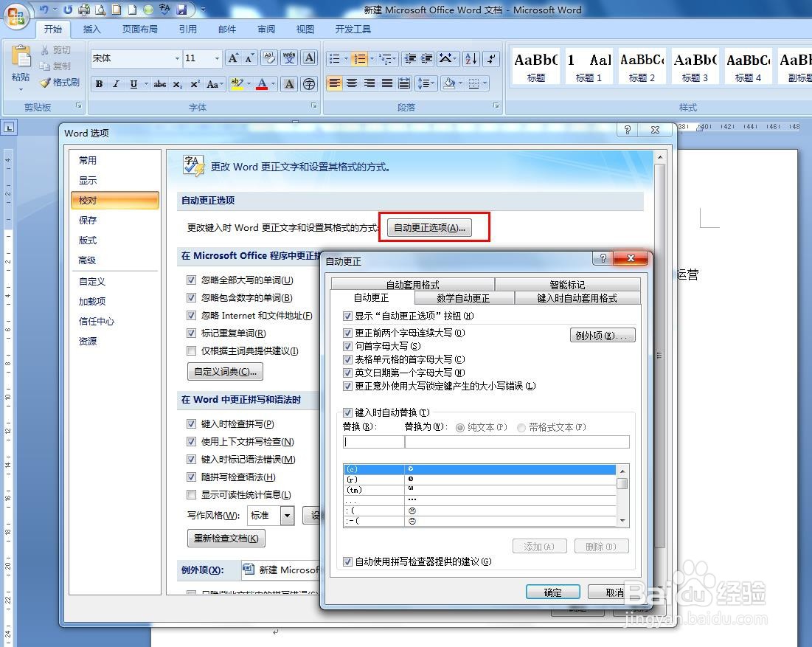Expand the Font group dialog launcher

pyautogui.click(x=314, y=105)
